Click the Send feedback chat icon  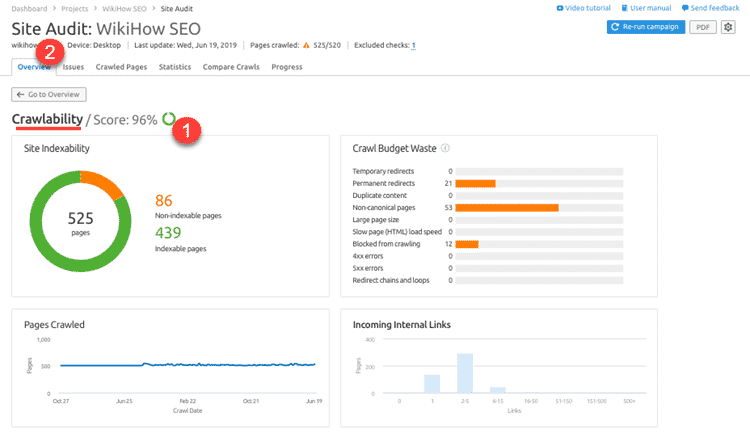point(686,8)
